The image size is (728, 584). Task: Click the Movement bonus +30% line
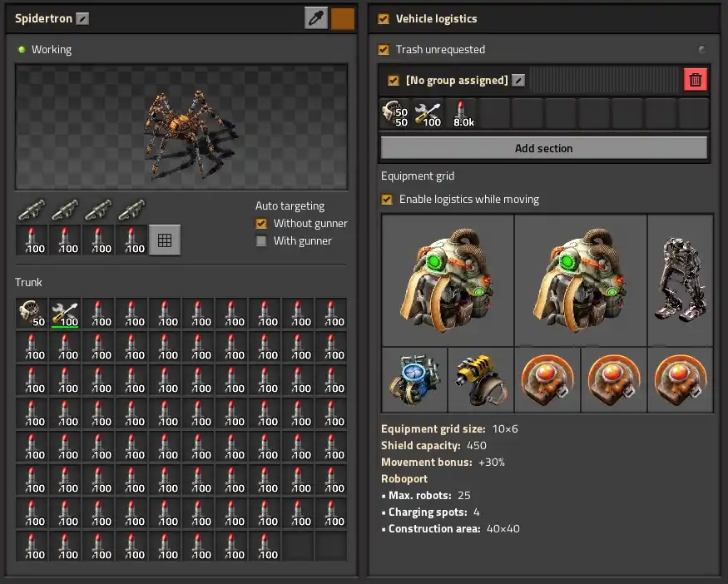[443, 462]
